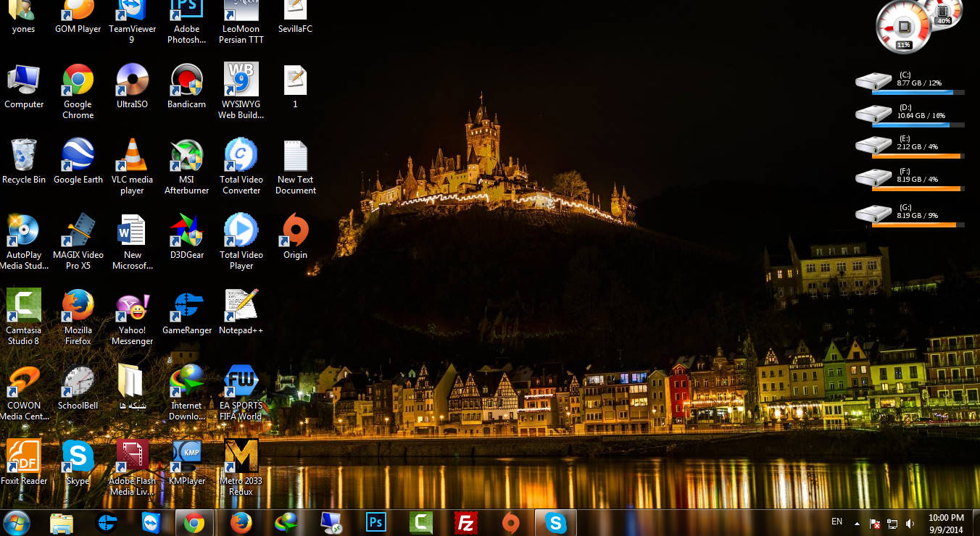Select the KMPlayer desktop shortcut

(186, 463)
